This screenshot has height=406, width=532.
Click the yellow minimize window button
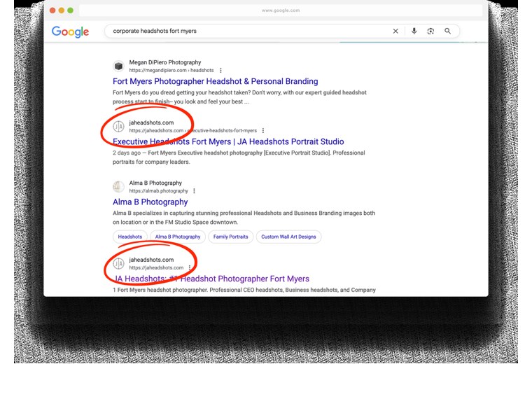[x=62, y=10]
